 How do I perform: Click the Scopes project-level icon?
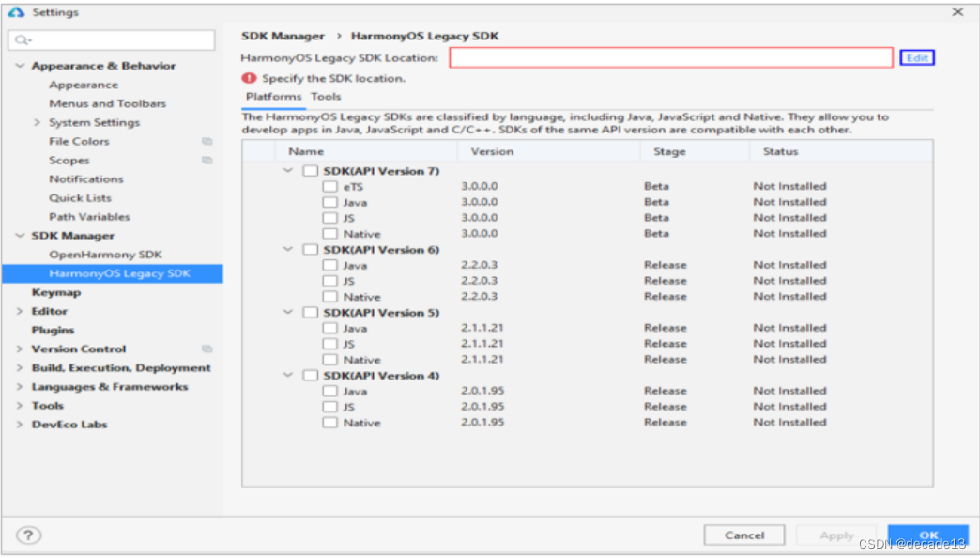207,160
